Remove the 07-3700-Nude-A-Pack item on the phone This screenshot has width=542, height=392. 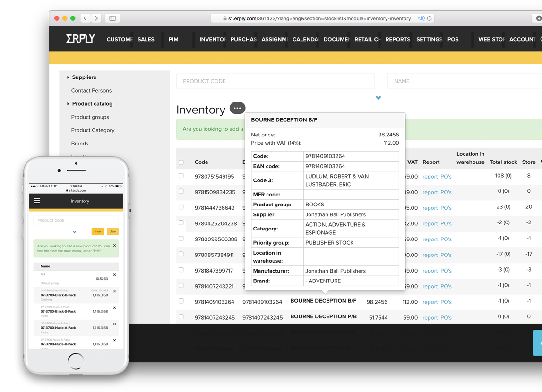(114, 324)
